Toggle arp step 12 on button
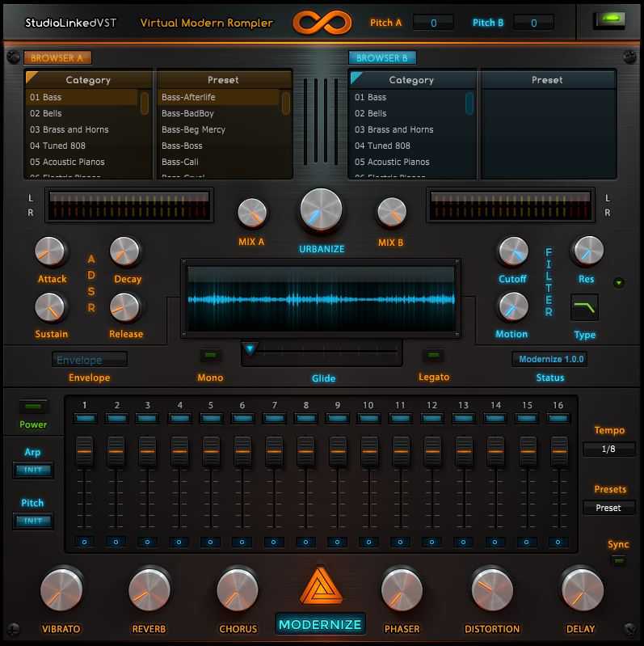This screenshot has width=644, height=646. pyautogui.click(x=432, y=419)
